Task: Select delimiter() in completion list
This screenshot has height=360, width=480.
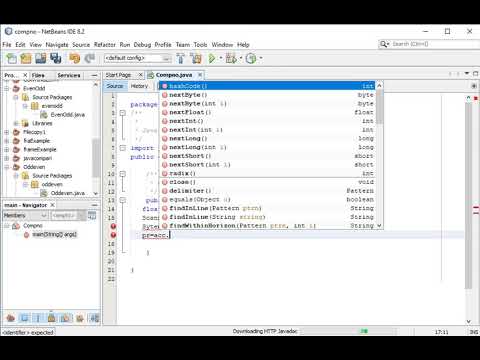Action: pyautogui.click(x=268, y=191)
